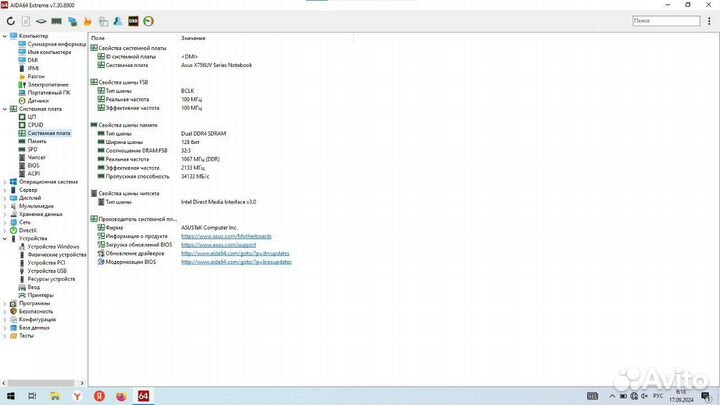Click the user silhouette toolbar icon

point(119,20)
